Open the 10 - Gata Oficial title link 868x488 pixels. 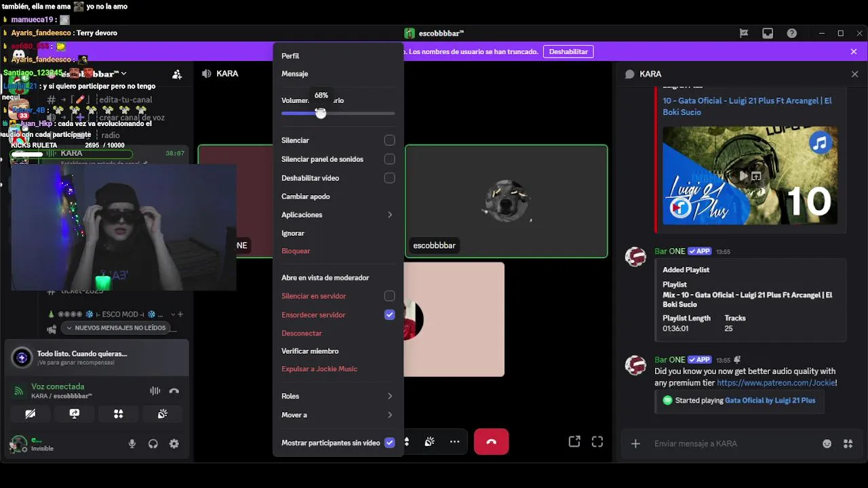(x=747, y=106)
